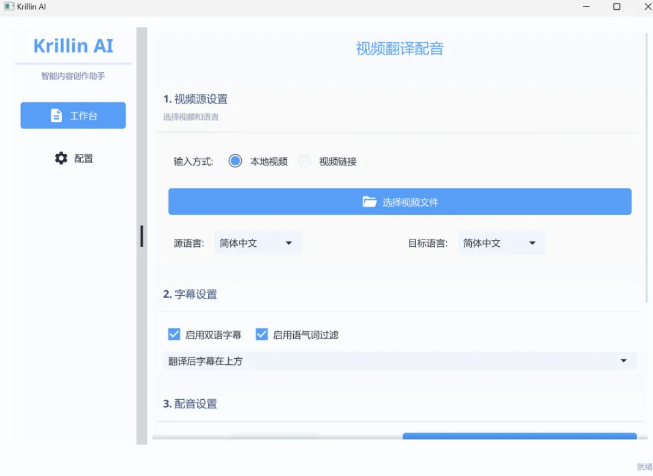
Task: Click the sidebar splitter handle
Action: tap(142, 236)
